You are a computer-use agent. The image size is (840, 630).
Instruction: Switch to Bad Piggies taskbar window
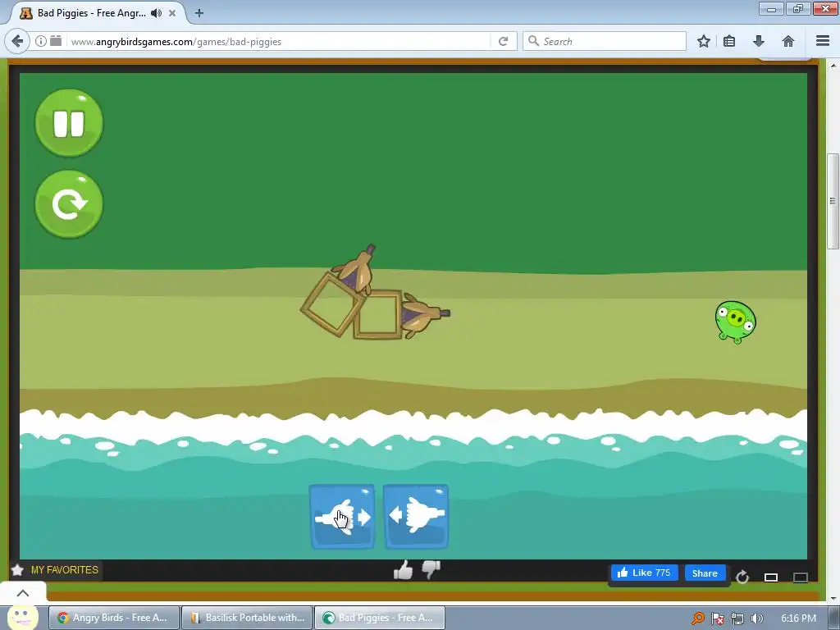380,618
